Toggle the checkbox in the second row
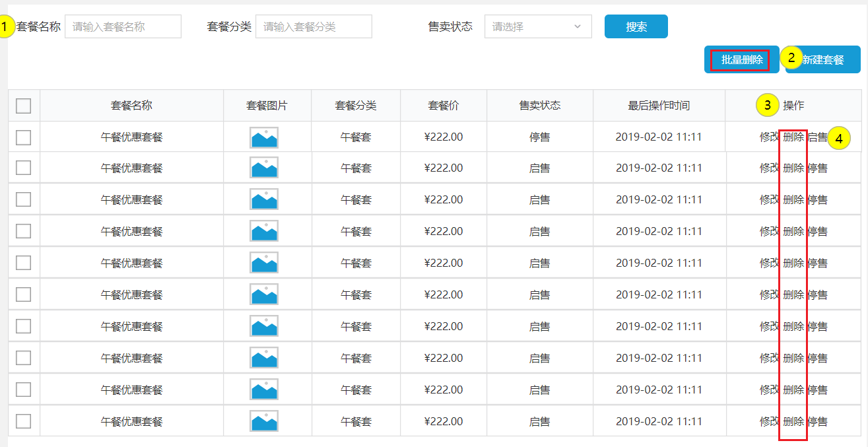The width and height of the screenshot is (868, 447). pos(24,168)
